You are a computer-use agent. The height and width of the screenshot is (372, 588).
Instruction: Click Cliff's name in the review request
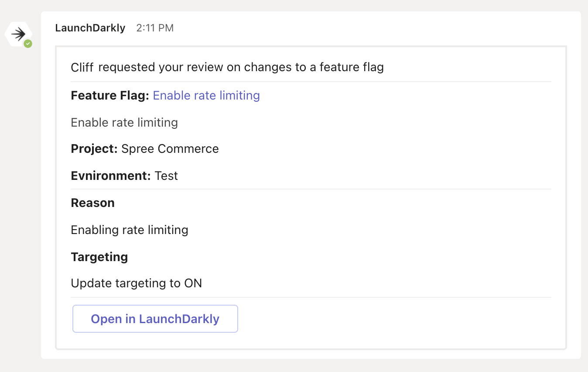pos(81,67)
